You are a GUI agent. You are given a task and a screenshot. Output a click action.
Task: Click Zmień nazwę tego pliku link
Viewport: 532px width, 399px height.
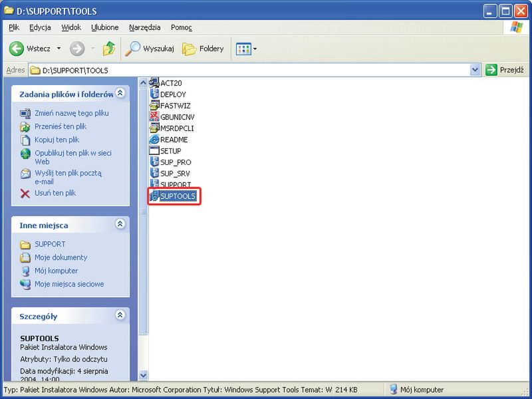[x=72, y=113]
